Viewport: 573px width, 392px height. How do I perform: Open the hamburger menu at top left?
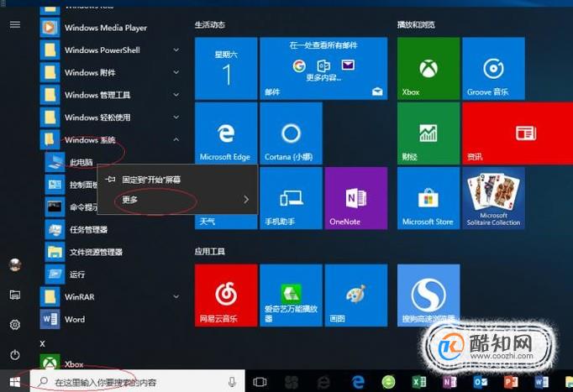(15, 24)
